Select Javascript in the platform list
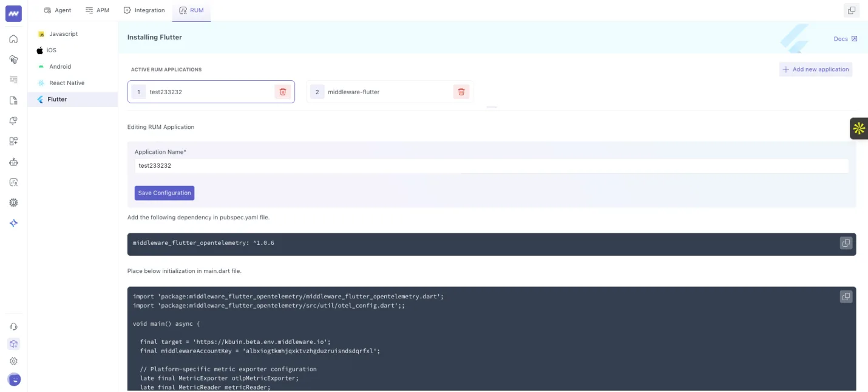Image resolution: width=868 pixels, height=392 pixels. click(x=73, y=34)
